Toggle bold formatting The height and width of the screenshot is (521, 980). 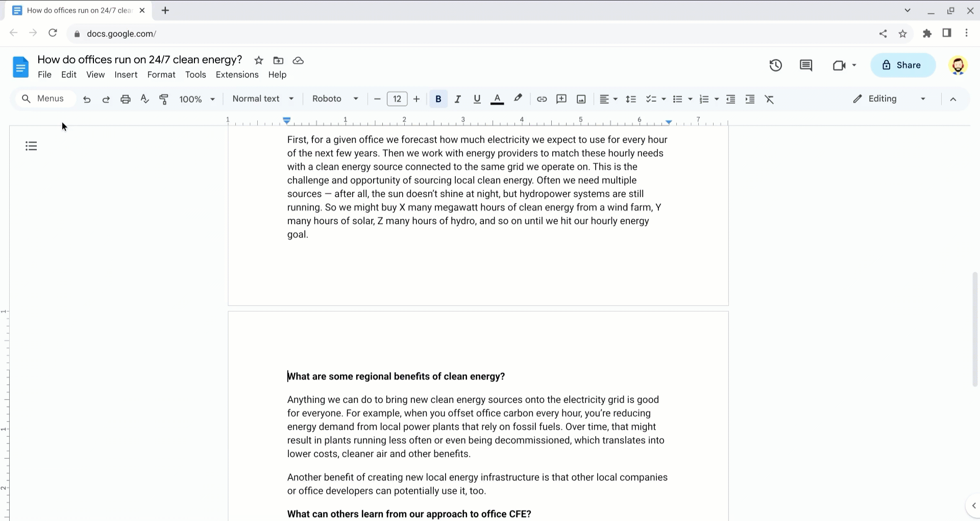point(438,99)
